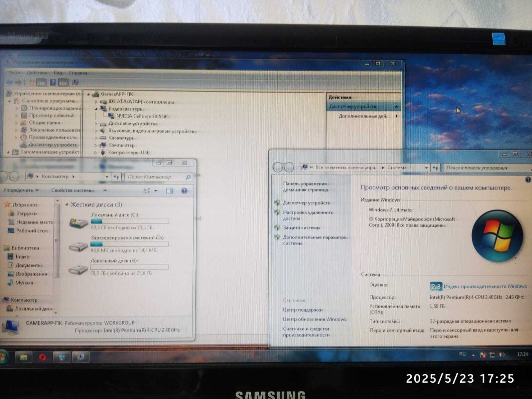This screenshot has height=399, width=532.
Task: Collapse the Жесткие диски (3) group
Action: pyautogui.click(x=66, y=204)
